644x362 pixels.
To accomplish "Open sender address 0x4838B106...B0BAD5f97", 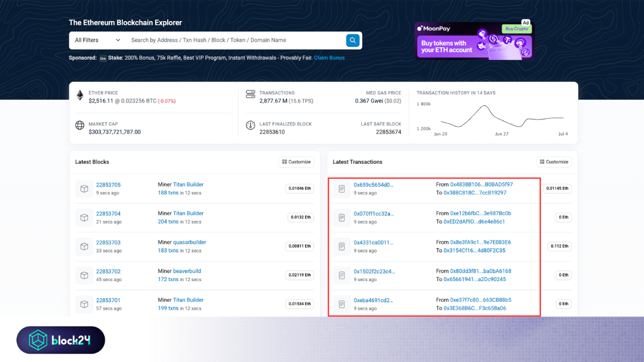I will tap(481, 184).
